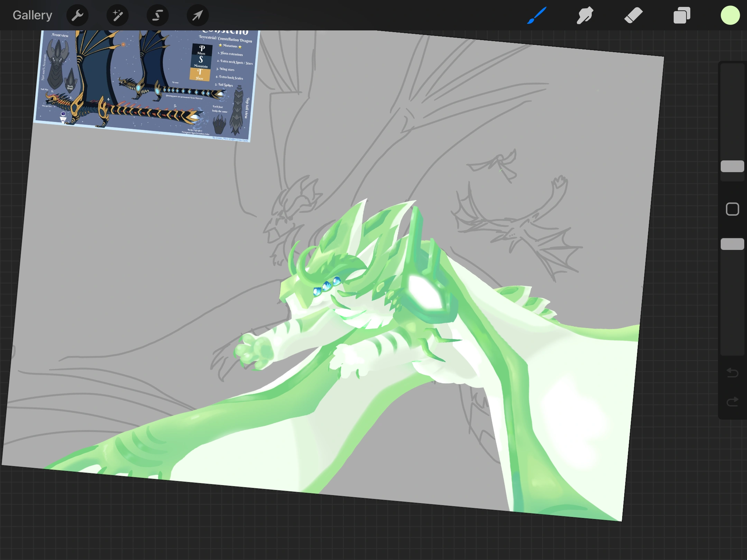This screenshot has width=747, height=560.
Task: Redo using the sidebar arrow
Action: click(x=732, y=402)
